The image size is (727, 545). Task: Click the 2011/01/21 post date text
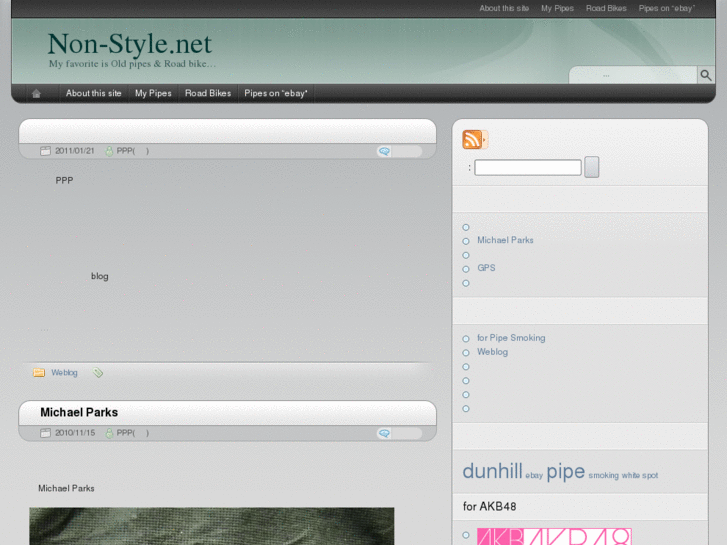tap(75, 151)
